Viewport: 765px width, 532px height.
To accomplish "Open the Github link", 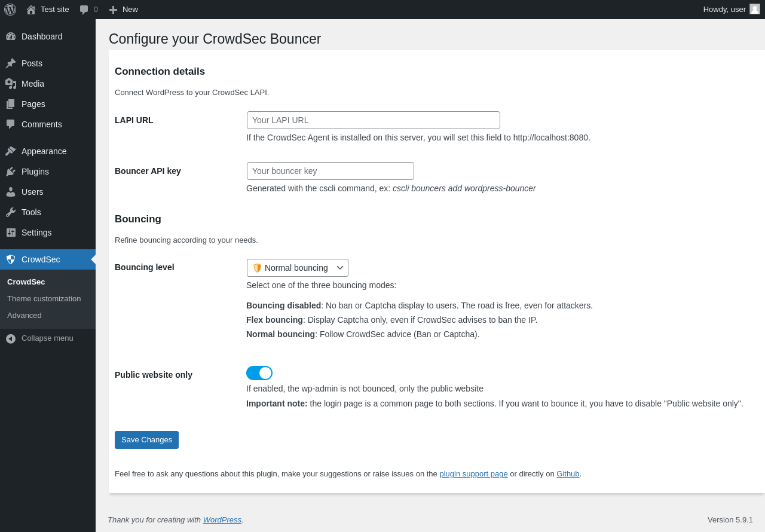I will 568,474.
